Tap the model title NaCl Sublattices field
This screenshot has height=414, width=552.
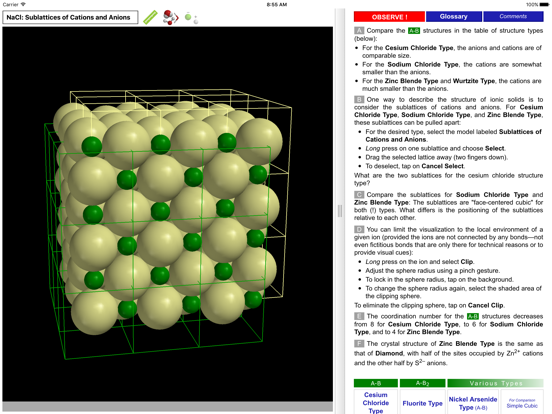tap(70, 17)
